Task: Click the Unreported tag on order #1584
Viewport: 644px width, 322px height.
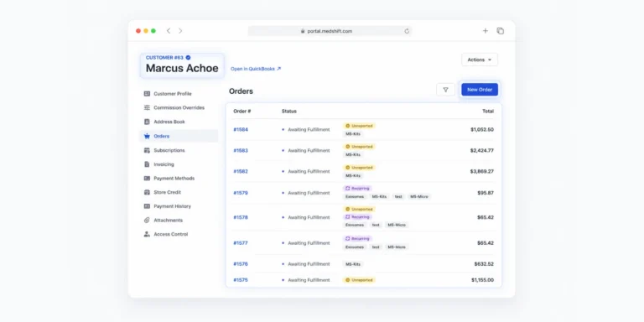Action: 360,126
